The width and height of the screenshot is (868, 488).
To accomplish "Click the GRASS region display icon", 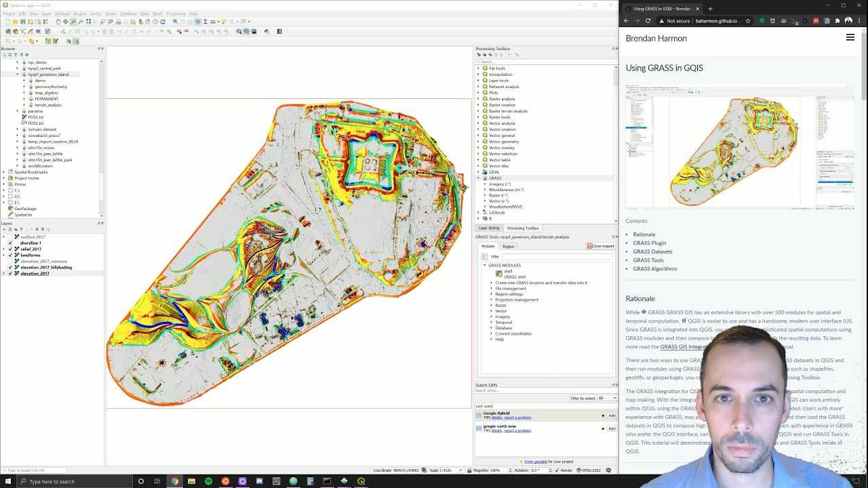I will click(76, 41).
